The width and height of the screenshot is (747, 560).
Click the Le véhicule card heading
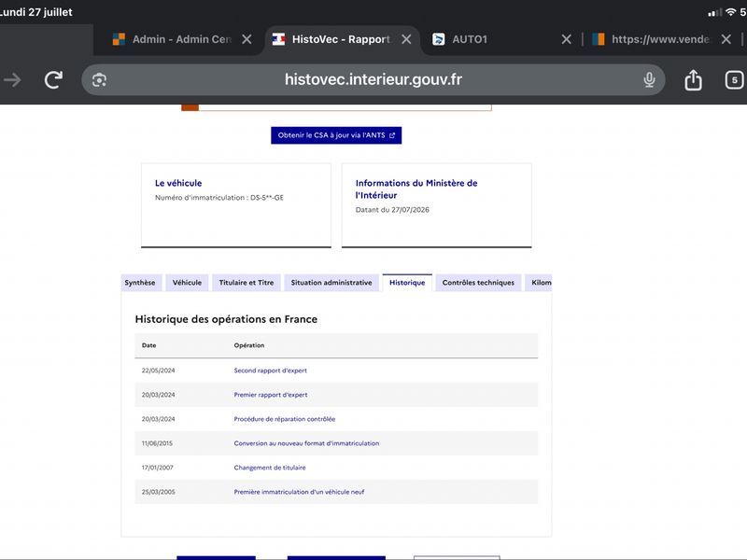(178, 183)
